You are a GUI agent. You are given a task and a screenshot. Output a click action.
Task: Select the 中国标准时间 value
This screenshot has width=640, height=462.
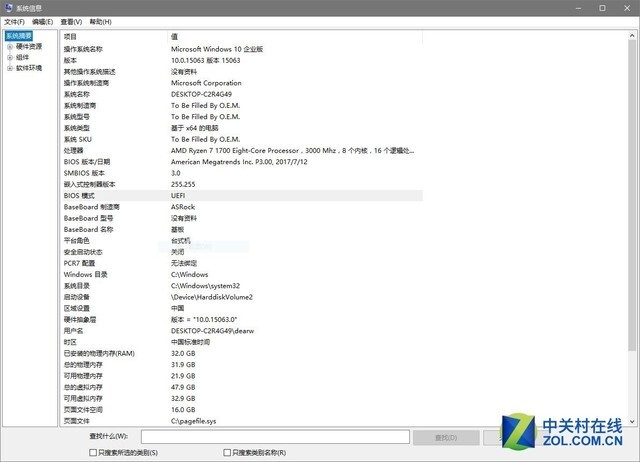190,342
